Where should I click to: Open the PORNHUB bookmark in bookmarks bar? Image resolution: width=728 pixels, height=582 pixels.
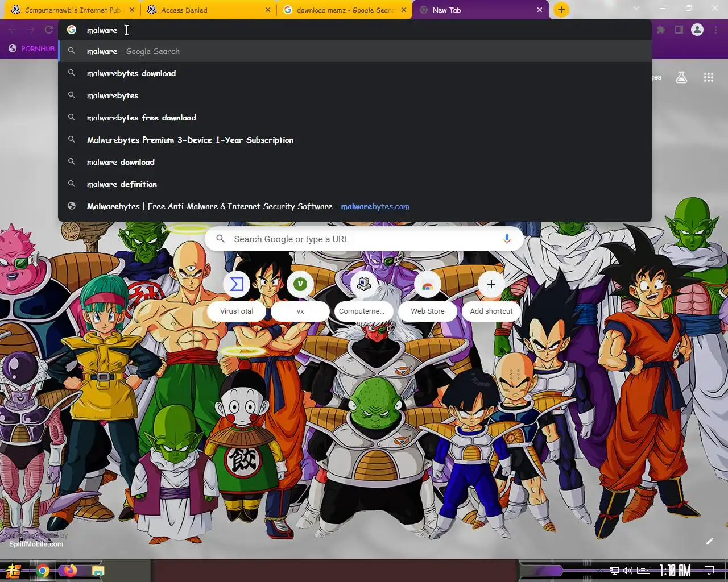[32, 49]
